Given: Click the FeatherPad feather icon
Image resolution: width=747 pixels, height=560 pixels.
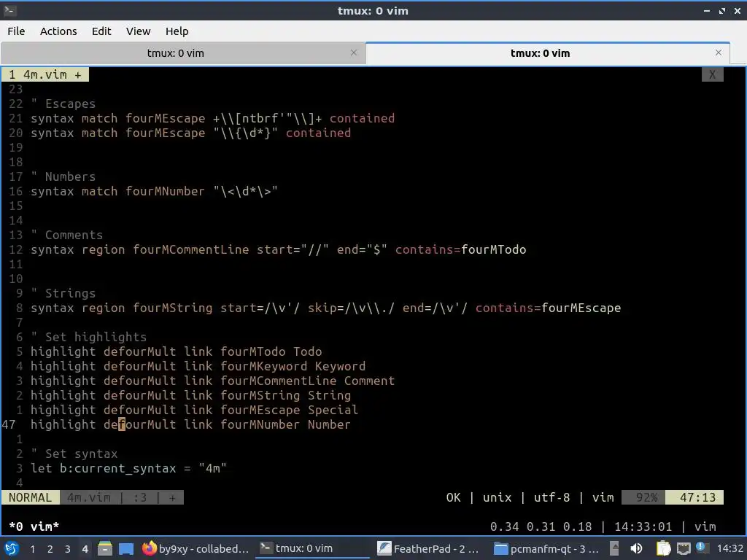Looking at the screenshot, I should click(384, 548).
